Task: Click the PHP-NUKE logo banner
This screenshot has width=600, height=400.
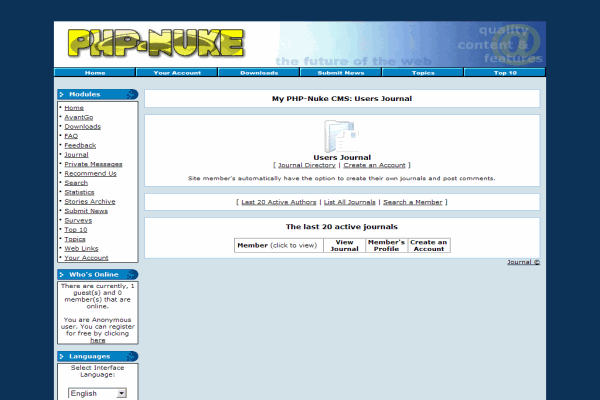Action: pyautogui.click(x=156, y=43)
